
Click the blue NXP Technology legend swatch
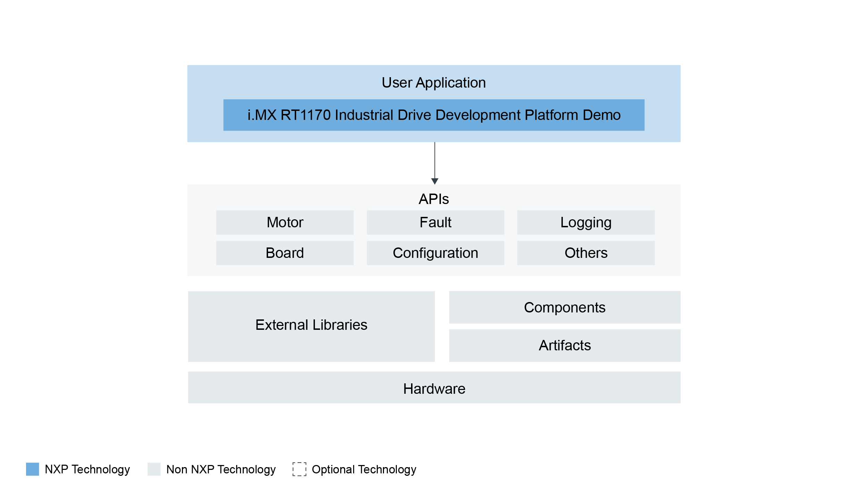(x=33, y=469)
